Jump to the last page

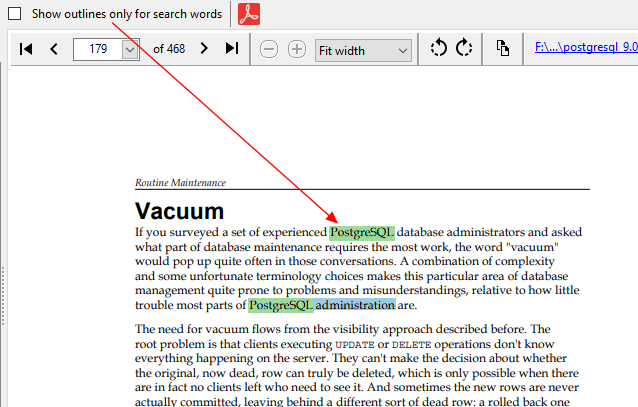(x=232, y=49)
